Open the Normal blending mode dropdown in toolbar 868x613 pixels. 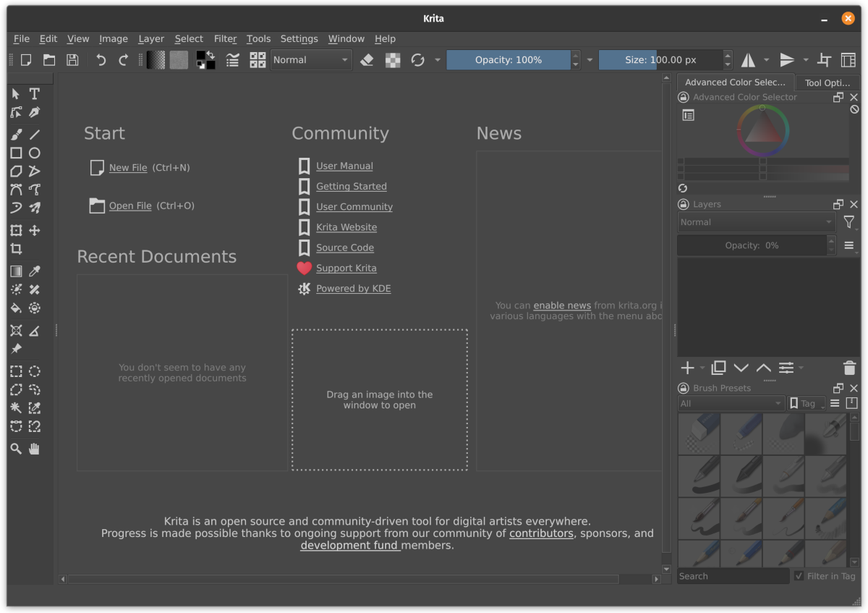(x=311, y=60)
